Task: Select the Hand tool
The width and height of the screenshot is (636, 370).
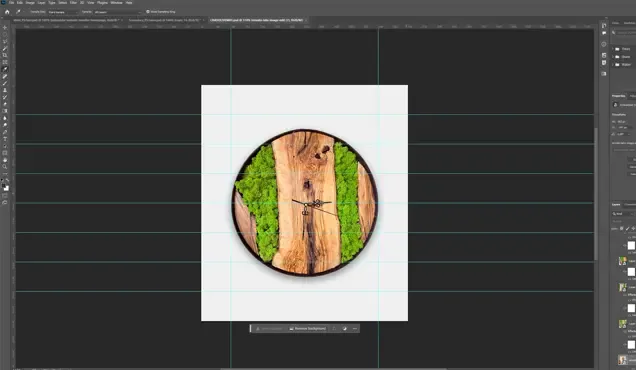Action: (x=5, y=160)
